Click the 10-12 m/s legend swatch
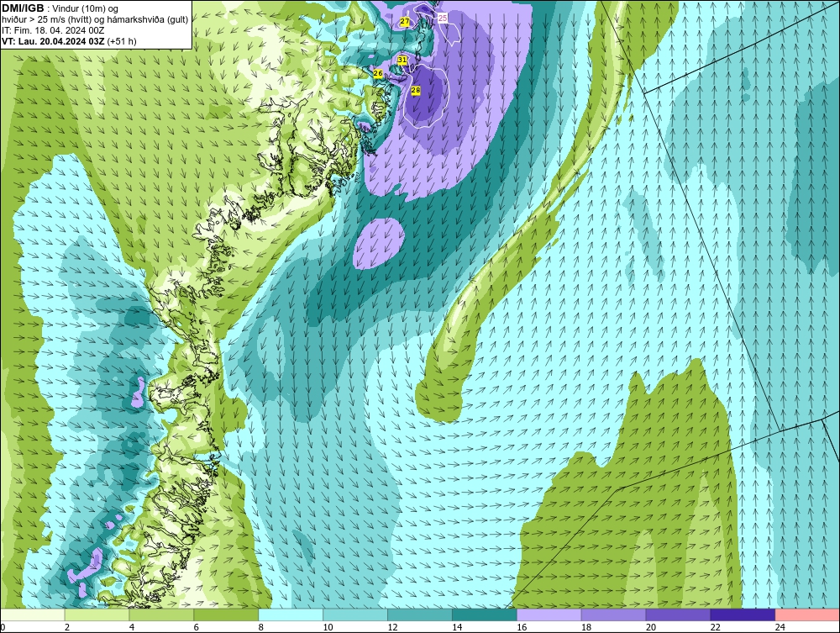Image resolution: width=840 pixels, height=633 pixels. tap(355, 615)
